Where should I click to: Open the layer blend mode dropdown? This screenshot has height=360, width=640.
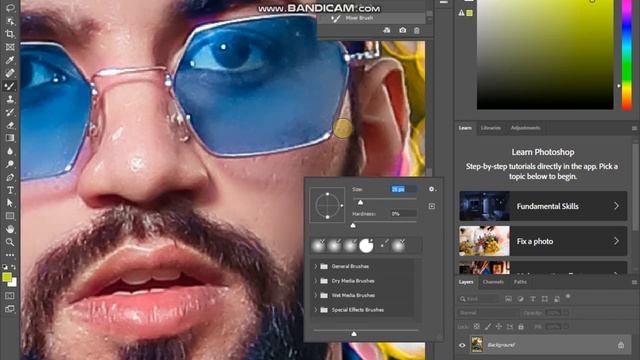488,313
